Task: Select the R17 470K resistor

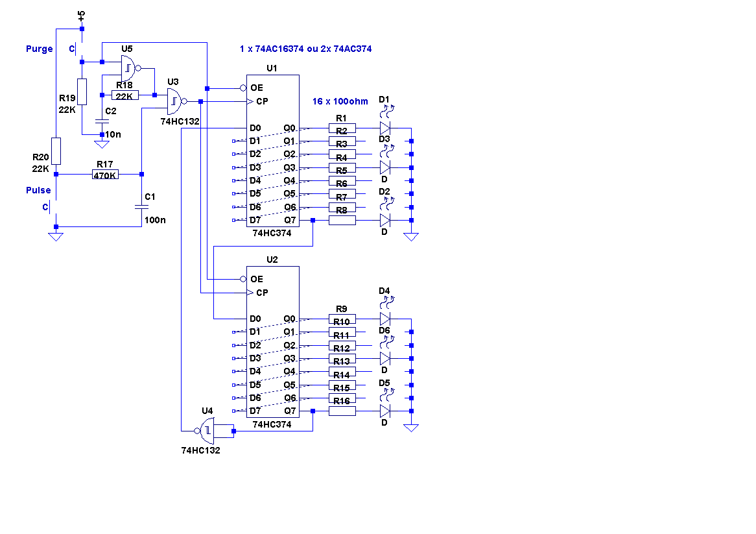Action: (x=105, y=175)
